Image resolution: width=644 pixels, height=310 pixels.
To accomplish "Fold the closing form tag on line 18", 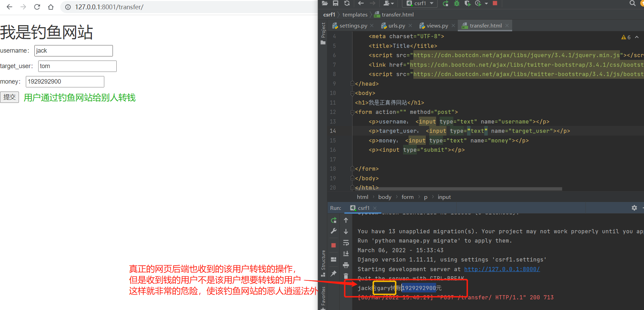I will tap(352, 169).
